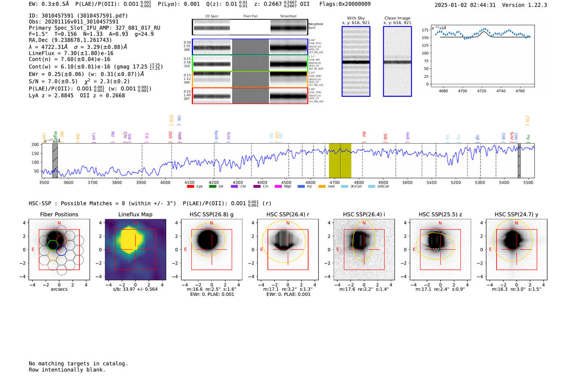
Task: Click the m:16.3 re:3.0" caption under y image
Action: click(x=517, y=289)
